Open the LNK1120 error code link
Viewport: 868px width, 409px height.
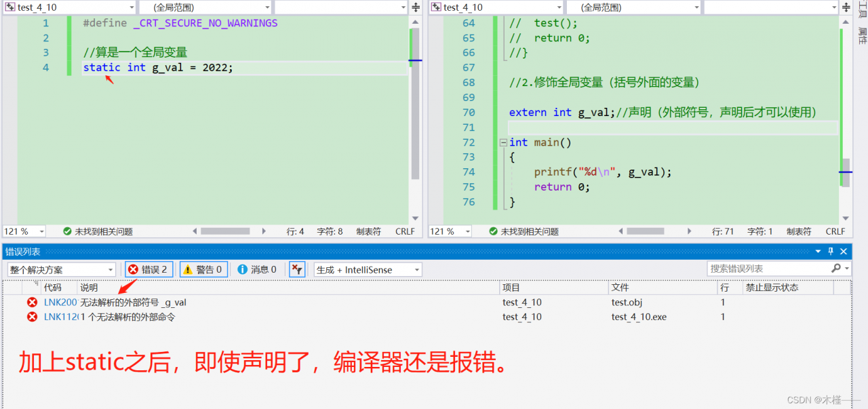[60, 317]
